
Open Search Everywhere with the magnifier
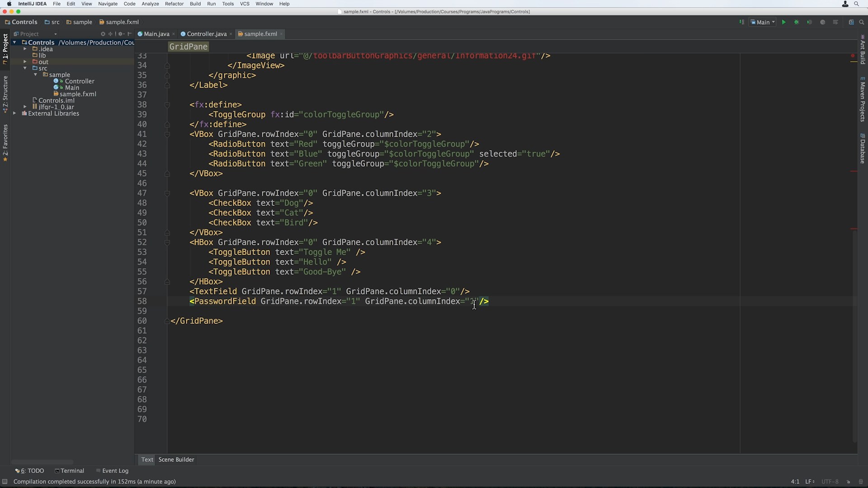tap(861, 22)
